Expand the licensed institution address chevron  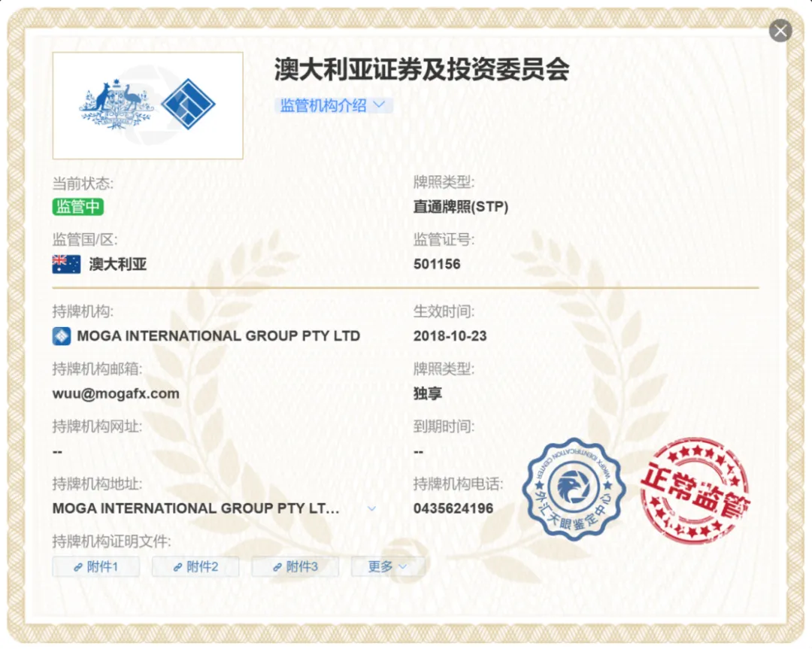pos(372,508)
